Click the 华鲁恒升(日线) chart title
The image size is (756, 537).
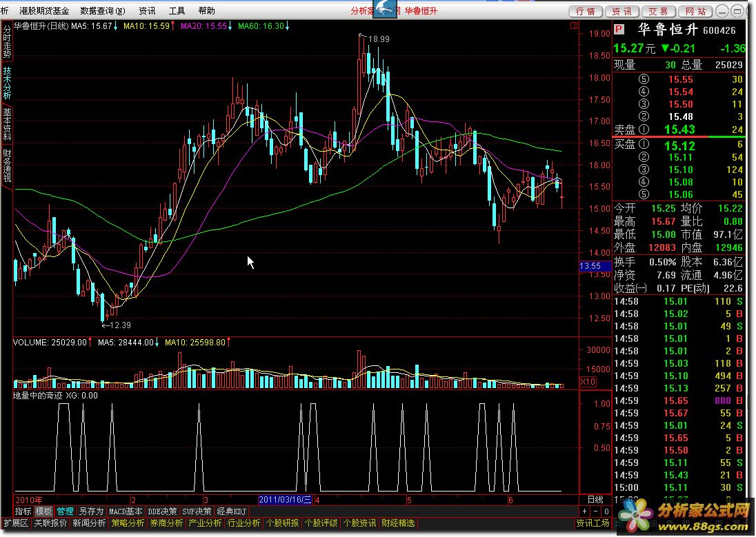[41, 26]
